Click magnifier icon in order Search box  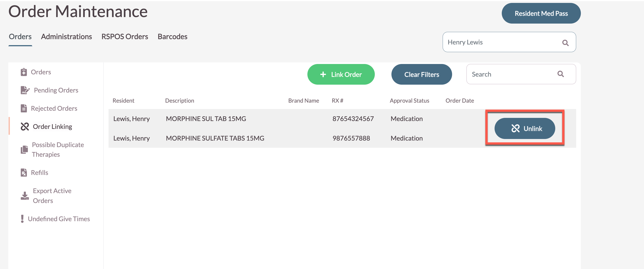[x=560, y=74]
